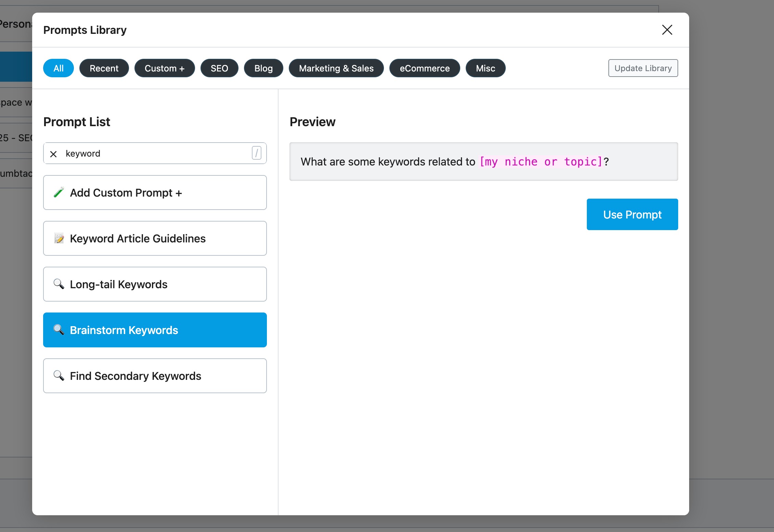Click magnifier icon next to Long-tail Keywords
This screenshot has width=774, height=532.
[59, 284]
